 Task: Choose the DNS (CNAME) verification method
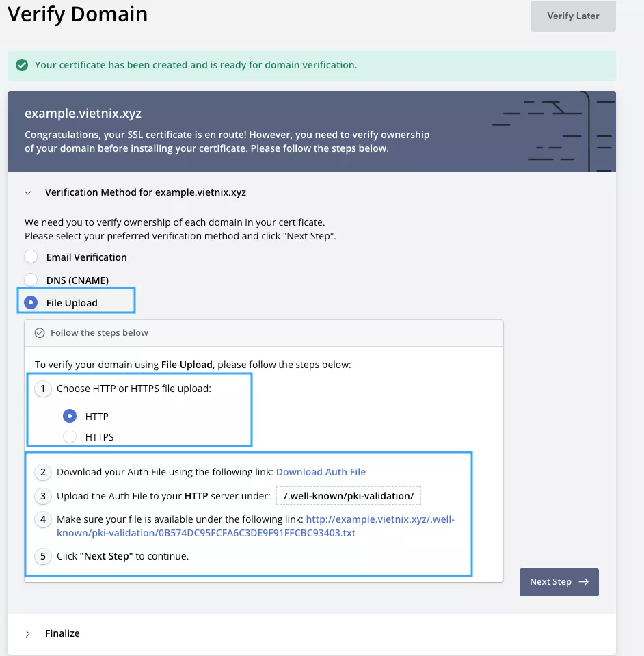[31, 280]
